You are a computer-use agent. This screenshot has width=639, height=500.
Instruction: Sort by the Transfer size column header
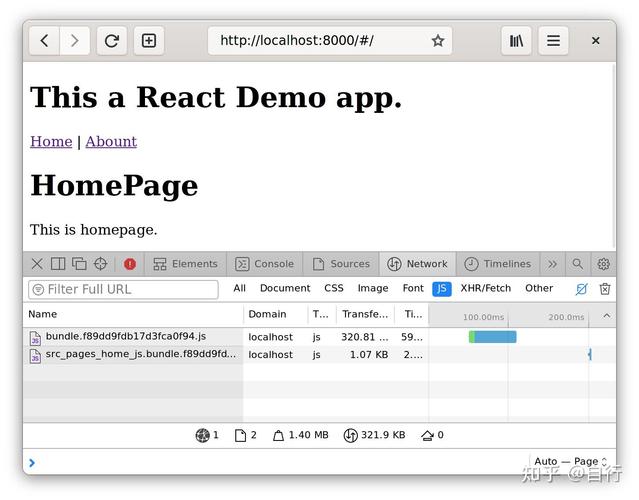(x=366, y=315)
